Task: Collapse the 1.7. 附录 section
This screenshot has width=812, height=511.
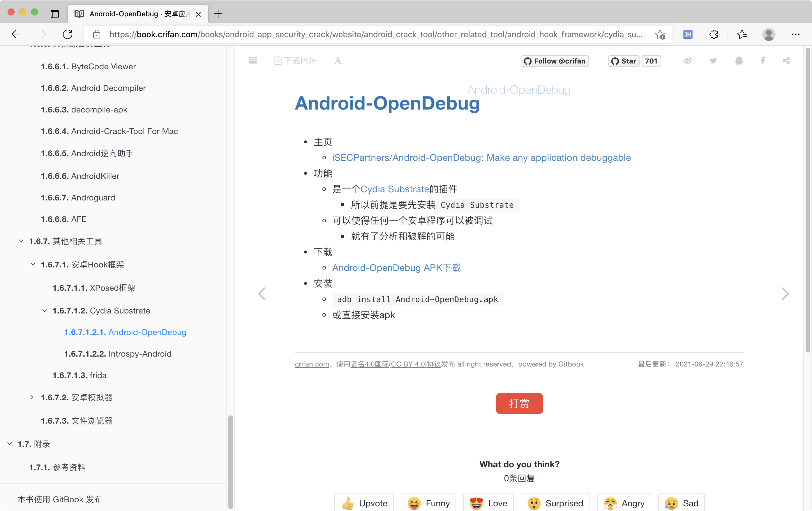Action: click(10, 443)
